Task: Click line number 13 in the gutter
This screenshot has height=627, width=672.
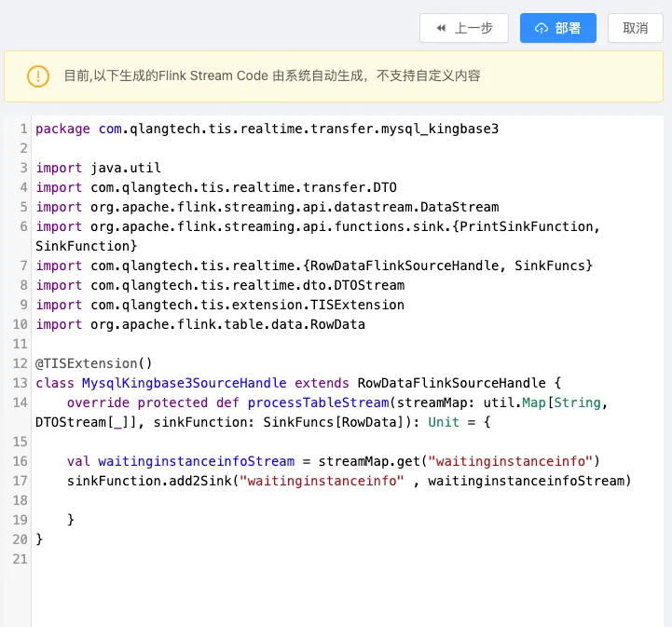Action: [21, 383]
